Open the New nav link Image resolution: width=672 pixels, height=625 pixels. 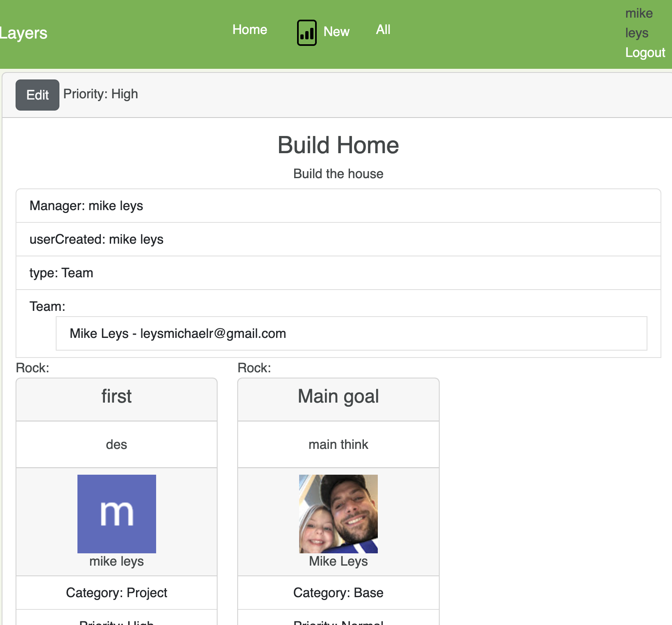point(336,32)
